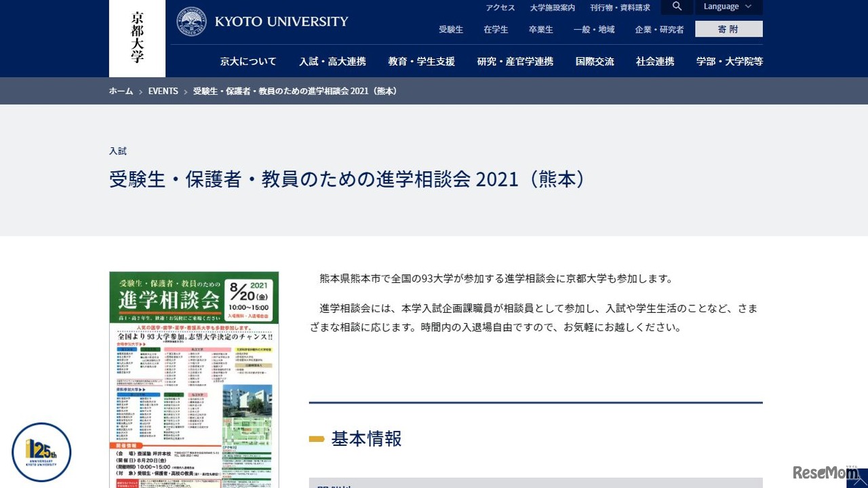Go to the 受験生 page
868x488 pixels.
point(451,30)
